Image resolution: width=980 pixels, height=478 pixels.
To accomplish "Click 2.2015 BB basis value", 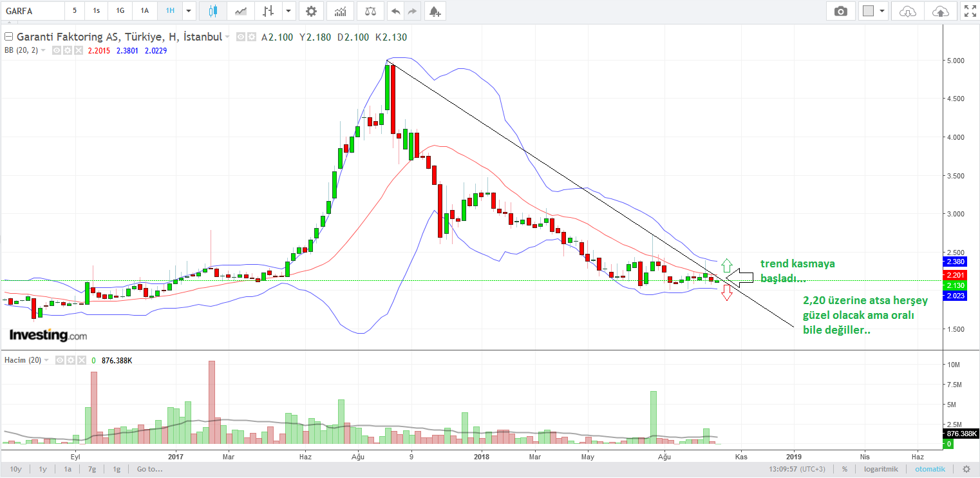I will pyautogui.click(x=100, y=50).
